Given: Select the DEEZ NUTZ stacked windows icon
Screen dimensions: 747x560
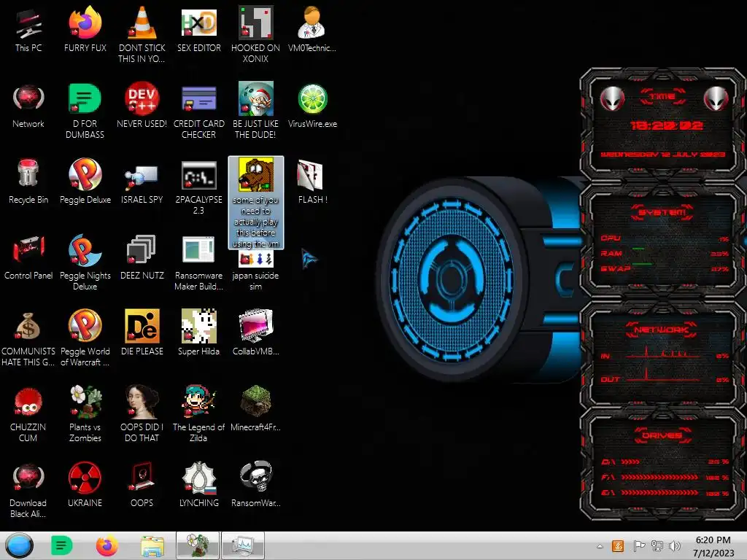Looking at the screenshot, I should (142, 249).
